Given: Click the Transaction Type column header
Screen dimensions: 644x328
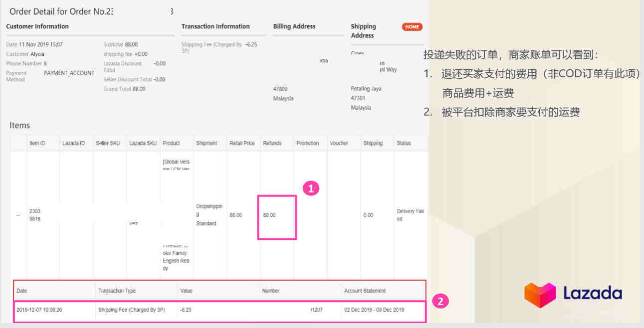Looking at the screenshot, I should pos(117,291).
